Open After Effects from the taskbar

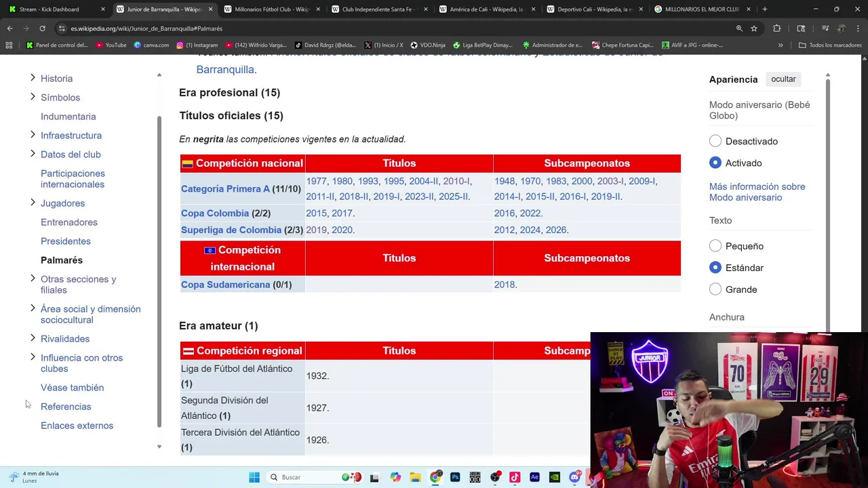click(534, 477)
